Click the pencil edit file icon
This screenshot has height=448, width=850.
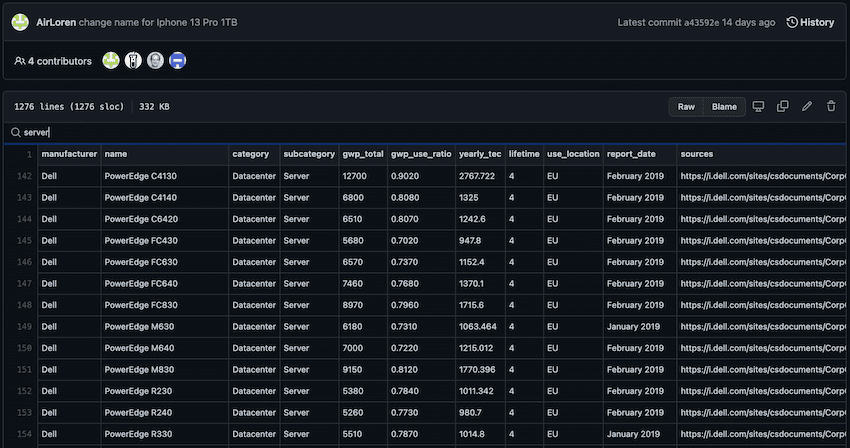point(807,107)
